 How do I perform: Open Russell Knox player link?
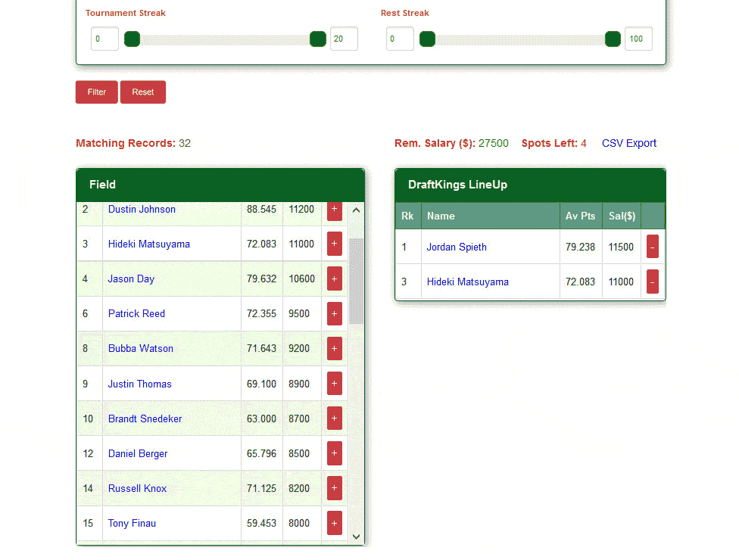[137, 488]
